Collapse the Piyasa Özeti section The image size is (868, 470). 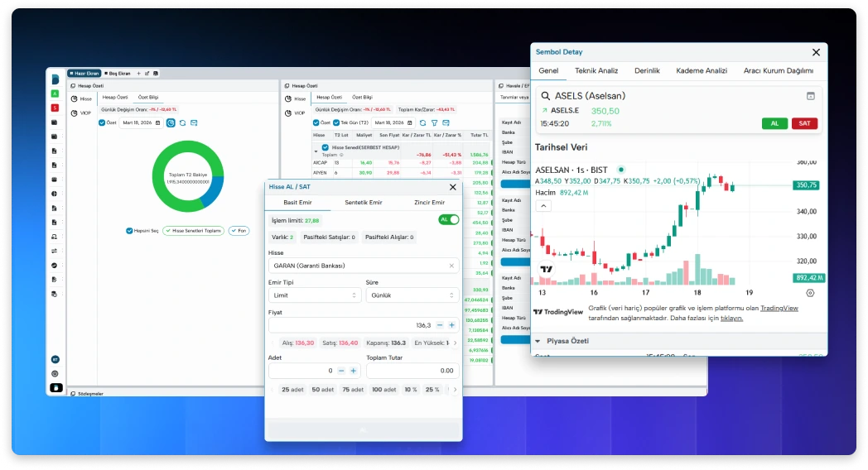538,340
